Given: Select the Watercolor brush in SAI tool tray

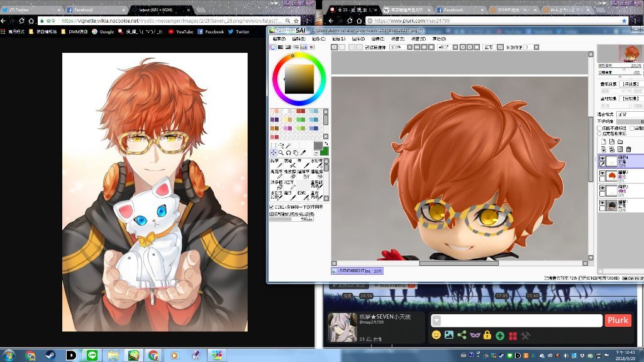Looking at the screenshot, I should pos(317,163).
